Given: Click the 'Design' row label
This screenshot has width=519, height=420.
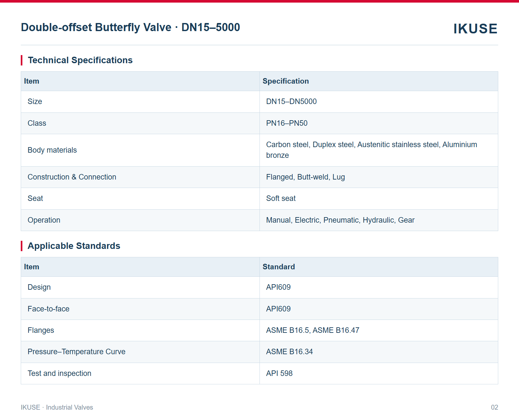Looking at the screenshot, I should [x=39, y=287].
